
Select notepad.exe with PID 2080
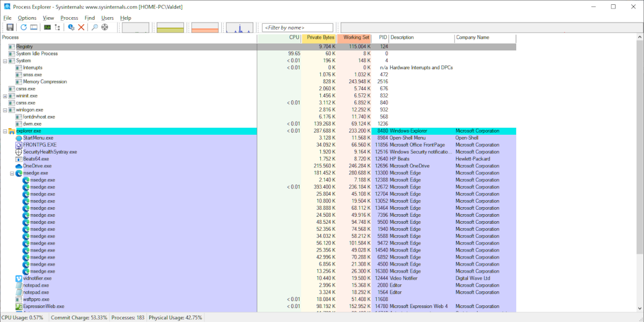coord(258,286)
